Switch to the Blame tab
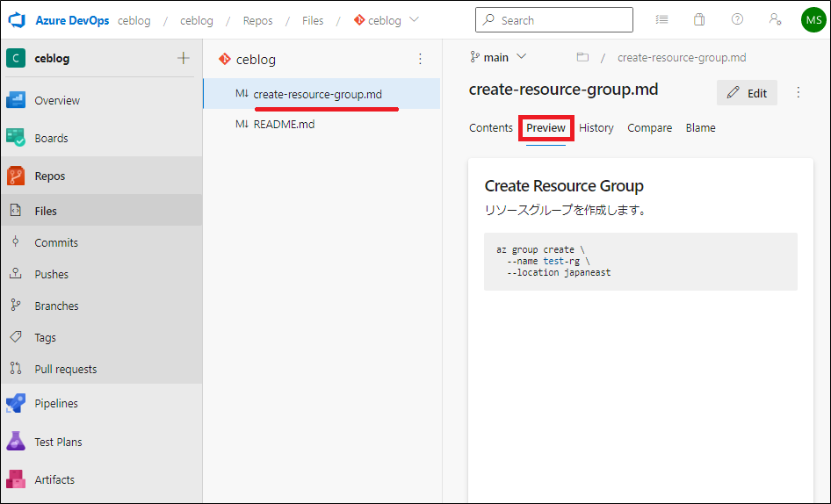The image size is (831, 504). click(x=700, y=127)
